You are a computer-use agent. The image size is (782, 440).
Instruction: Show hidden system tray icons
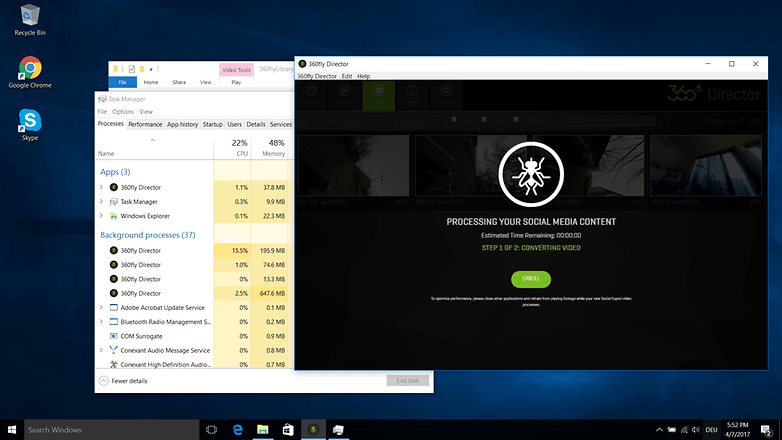coord(659,430)
